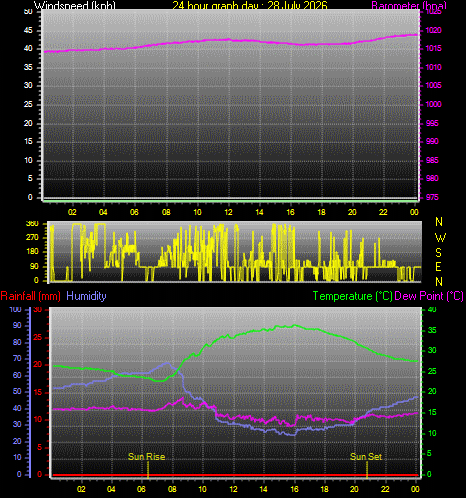Click the blue "Humidity" legend label
This screenshot has height=498, width=466.
click(86, 296)
